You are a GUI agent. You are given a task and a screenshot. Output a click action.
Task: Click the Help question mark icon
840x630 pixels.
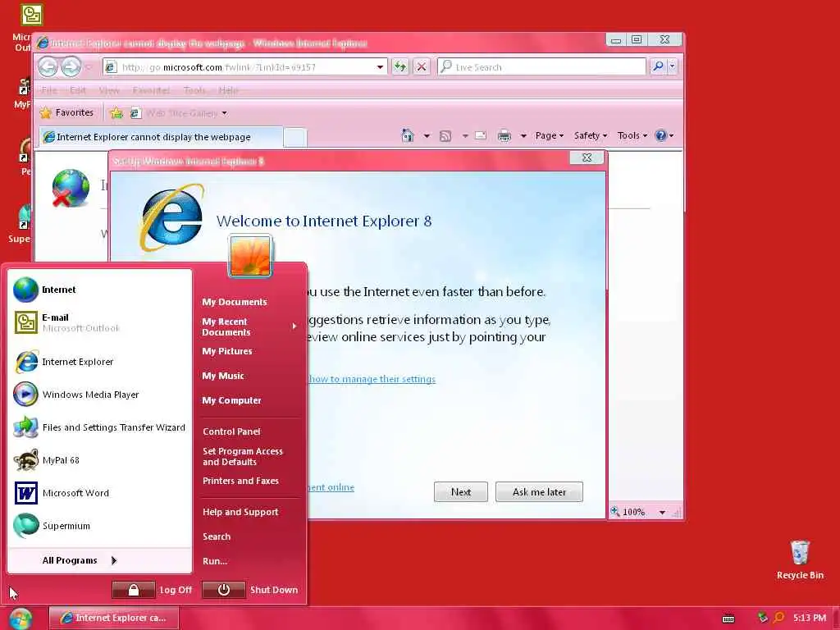pos(661,135)
